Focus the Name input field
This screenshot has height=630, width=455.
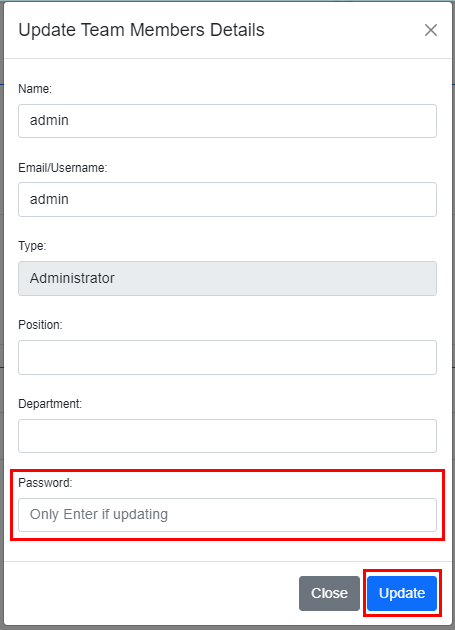pyautogui.click(x=228, y=121)
